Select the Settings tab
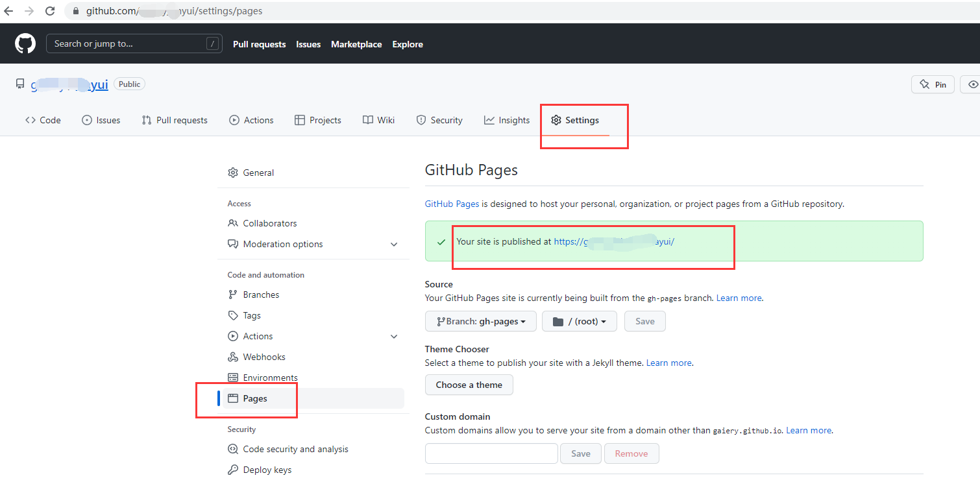Screen dimensions: 980x482 point(575,120)
